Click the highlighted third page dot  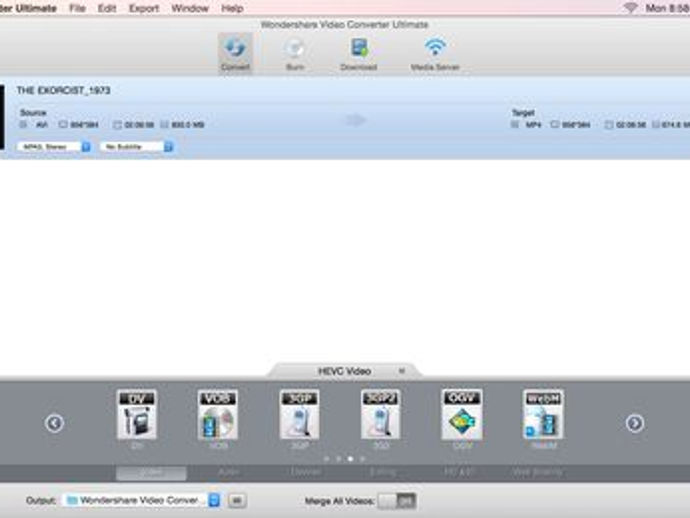pos(350,459)
